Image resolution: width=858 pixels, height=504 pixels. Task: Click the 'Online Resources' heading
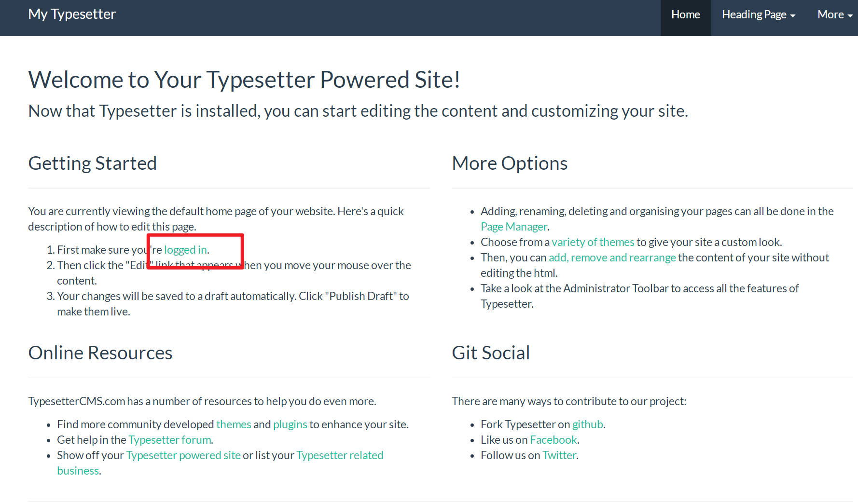(x=100, y=353)
